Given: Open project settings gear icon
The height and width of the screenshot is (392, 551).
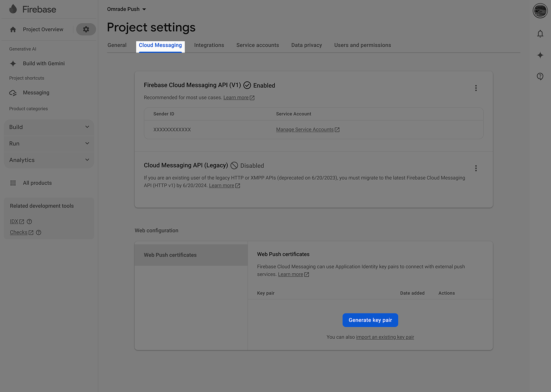Looking at the screenshot, I should [x=86, y=29].
